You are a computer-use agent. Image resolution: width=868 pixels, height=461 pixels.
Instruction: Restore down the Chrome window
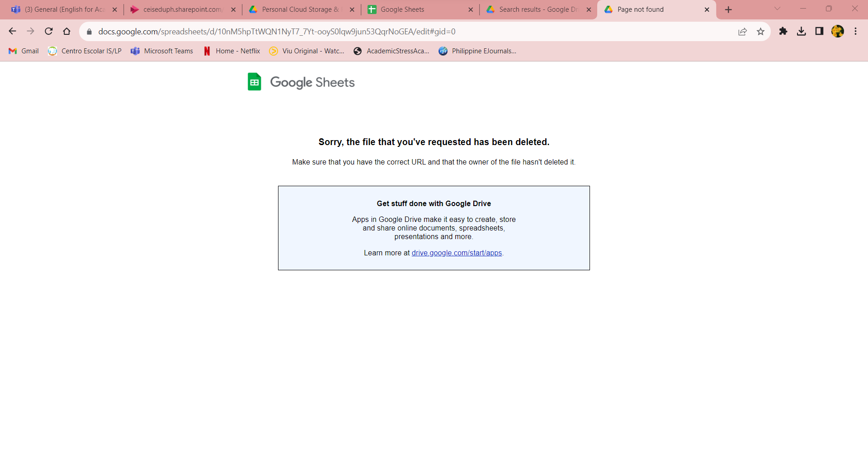click(x=829, y=9)
